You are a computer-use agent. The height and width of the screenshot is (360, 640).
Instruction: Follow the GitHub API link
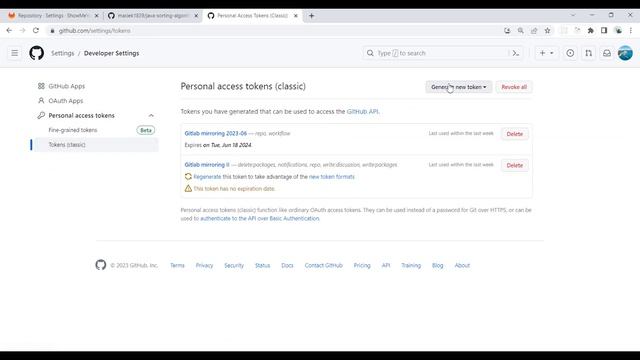pyautogui.click(x=362, y=111)
